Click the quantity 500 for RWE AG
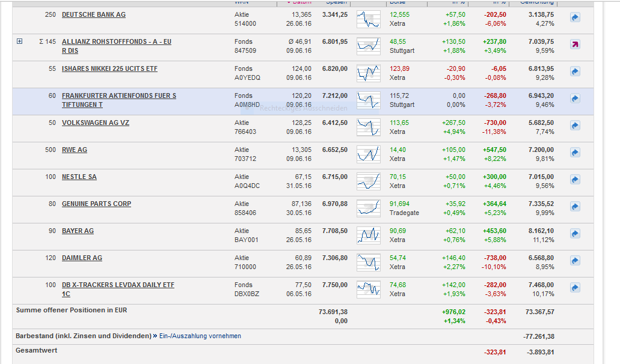 coord(51,150)
